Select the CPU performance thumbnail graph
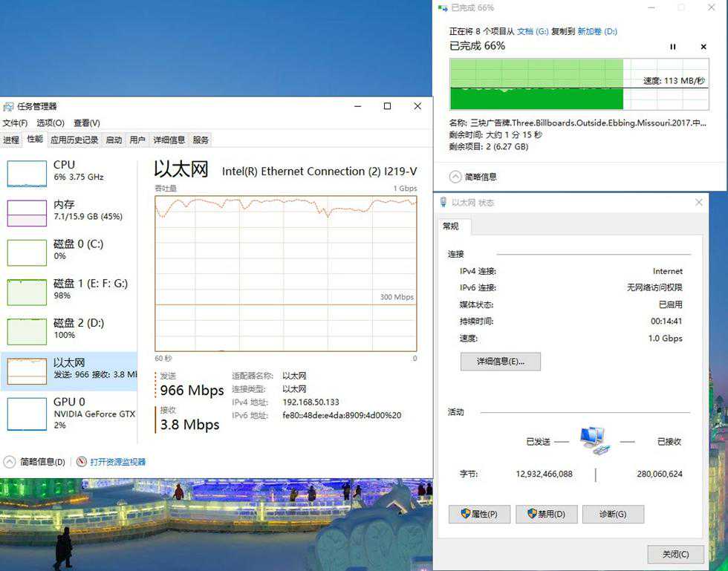Screen dimensions: 728x571 pyautogui.click(x=27, y=173)
